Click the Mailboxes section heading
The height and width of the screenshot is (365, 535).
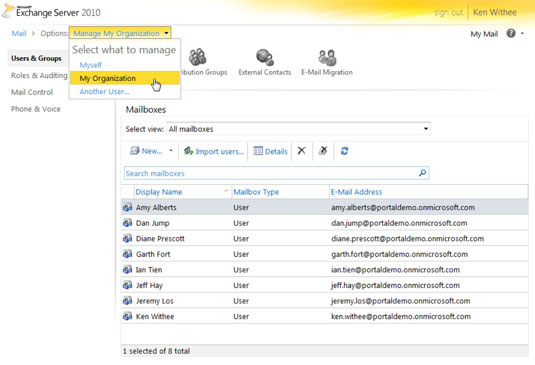tap(146, 110)
